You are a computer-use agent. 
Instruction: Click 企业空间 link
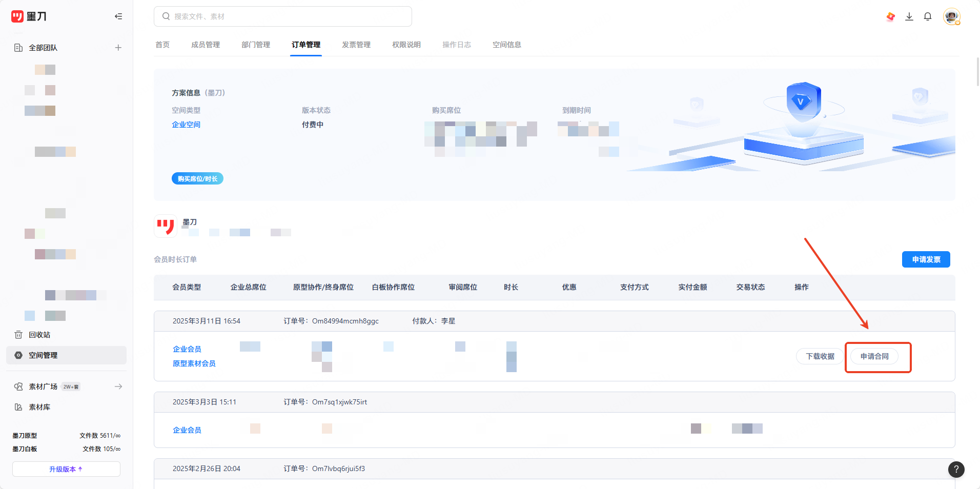186,125
